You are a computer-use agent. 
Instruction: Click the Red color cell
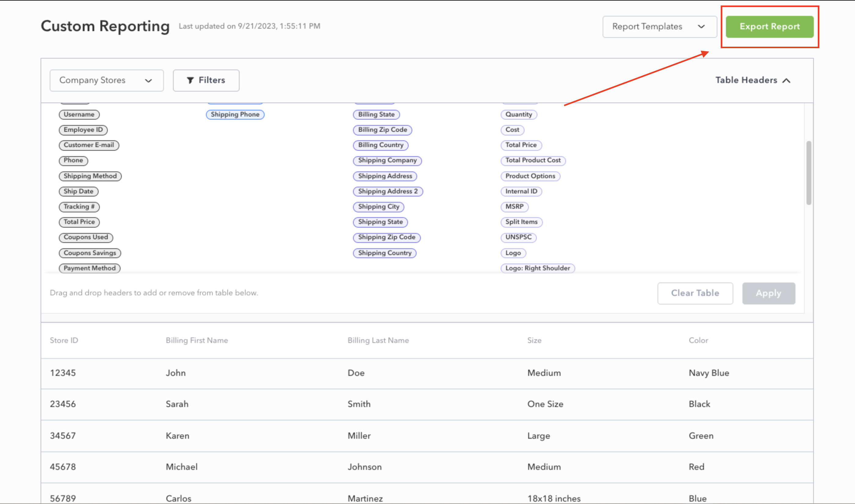(x=696, y=467)
